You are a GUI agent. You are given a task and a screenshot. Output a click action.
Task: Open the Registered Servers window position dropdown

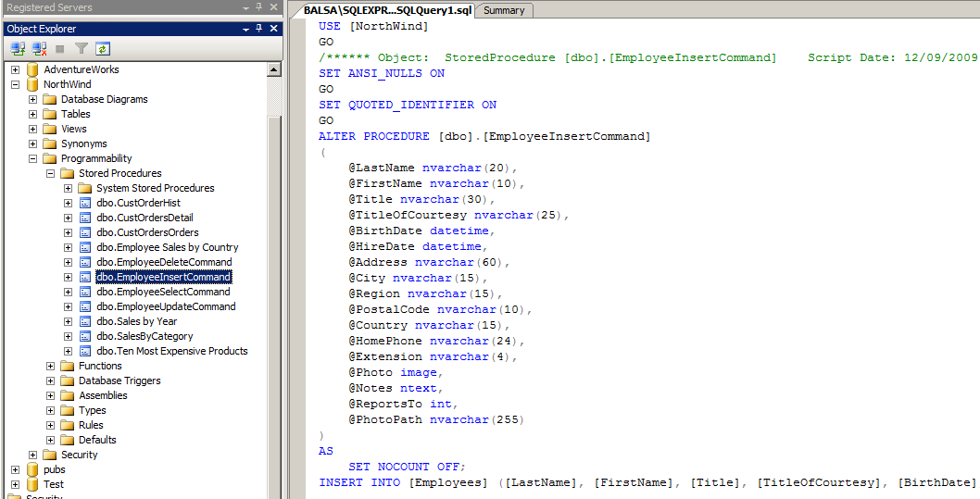click(246, 7)
